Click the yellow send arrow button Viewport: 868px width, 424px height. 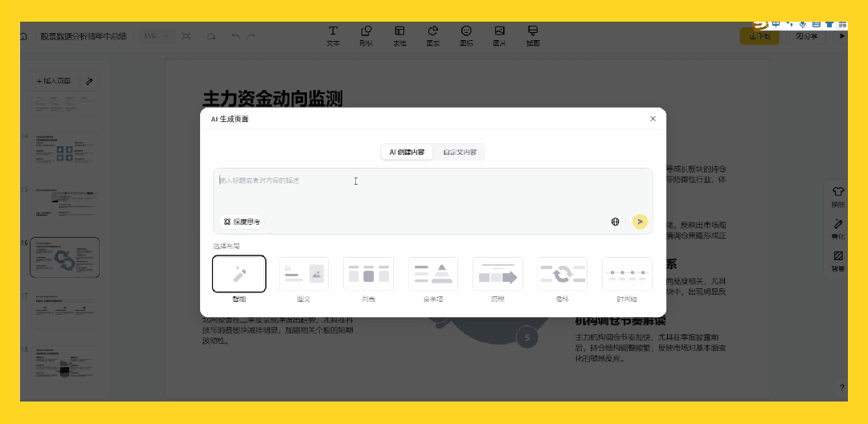pos(640,222)
